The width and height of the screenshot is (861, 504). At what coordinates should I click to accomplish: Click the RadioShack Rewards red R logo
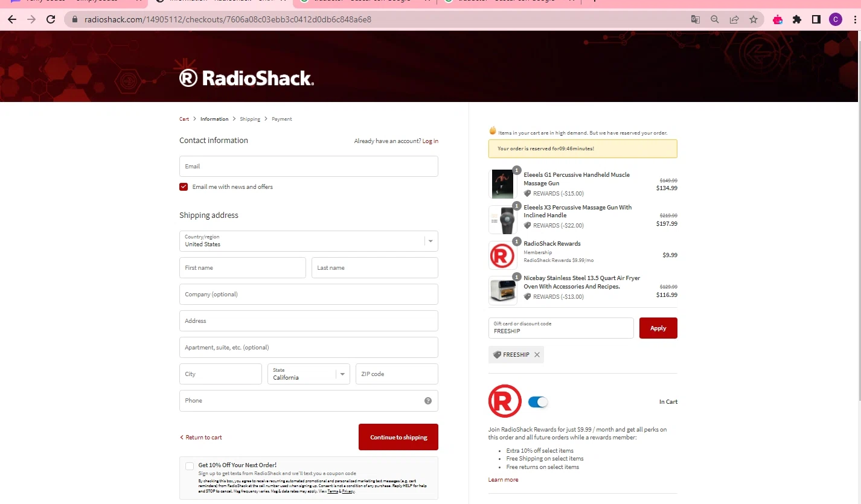pyautogui.click(x=505, y=401)
